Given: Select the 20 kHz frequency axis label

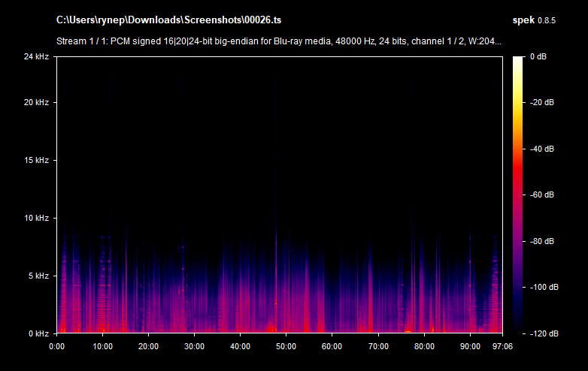Looking at the screenshot, I should tap(36, 102).
